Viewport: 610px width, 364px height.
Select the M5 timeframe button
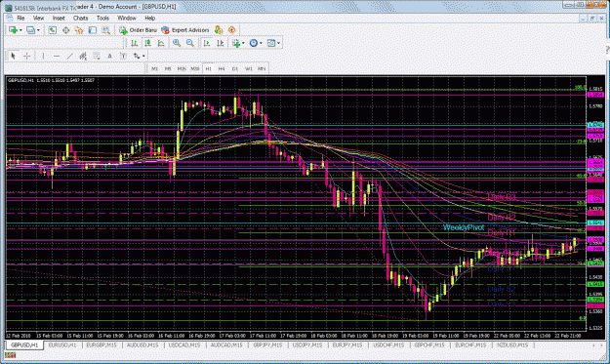(x=168, y=68)
